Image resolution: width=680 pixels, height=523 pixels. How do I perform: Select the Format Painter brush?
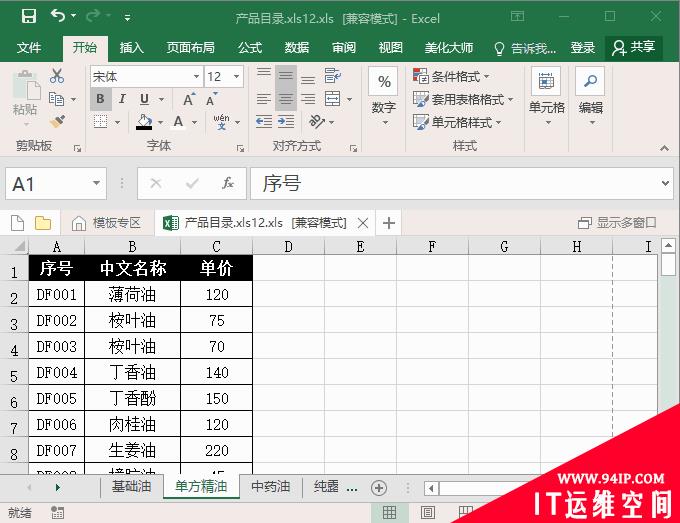[x=57, y=121]
